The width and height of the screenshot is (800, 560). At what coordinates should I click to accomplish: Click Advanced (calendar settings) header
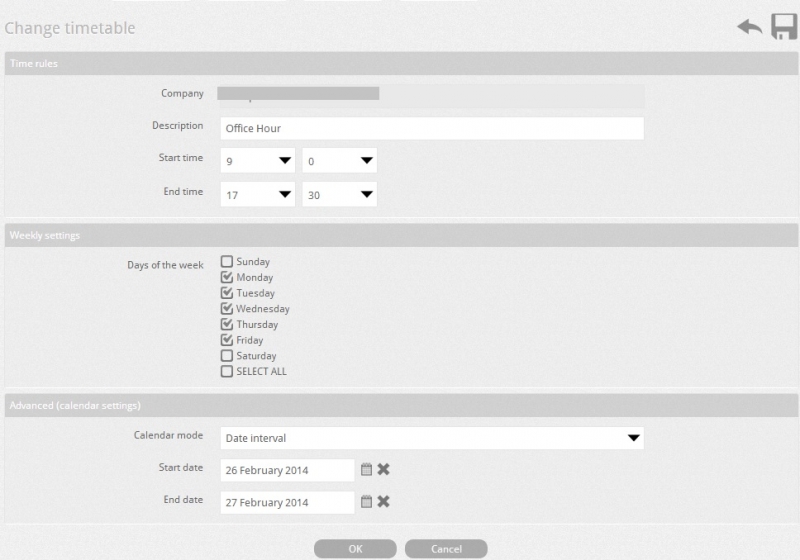[x=401, y=405]
